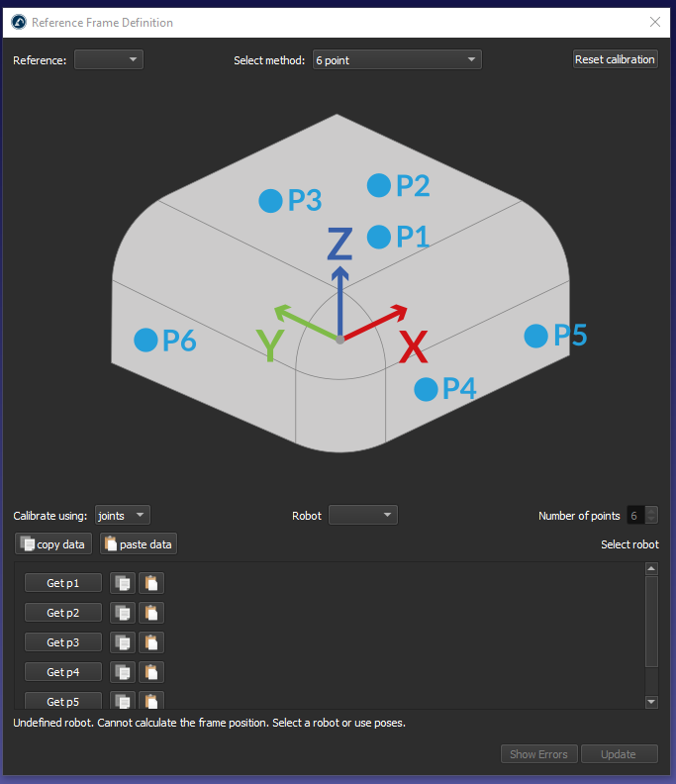
Task: Click the points list scroll down arrow
Action: [651, 702]
